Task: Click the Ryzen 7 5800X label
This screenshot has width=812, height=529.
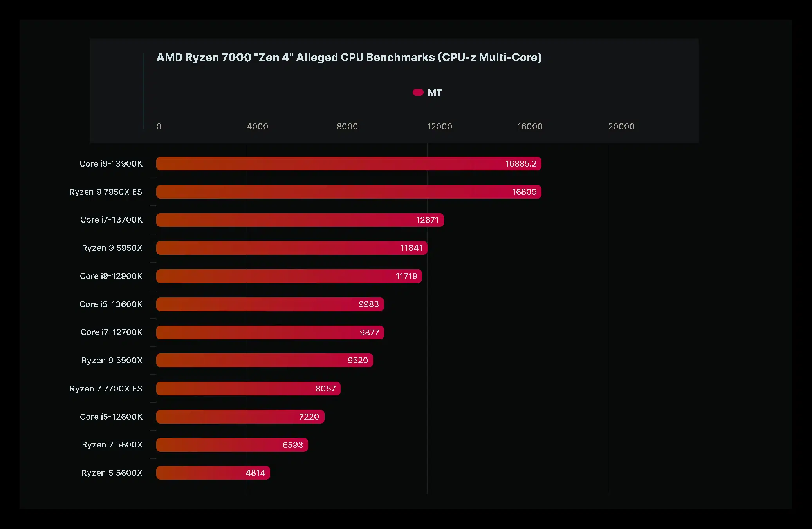Action: pos(112,445)
